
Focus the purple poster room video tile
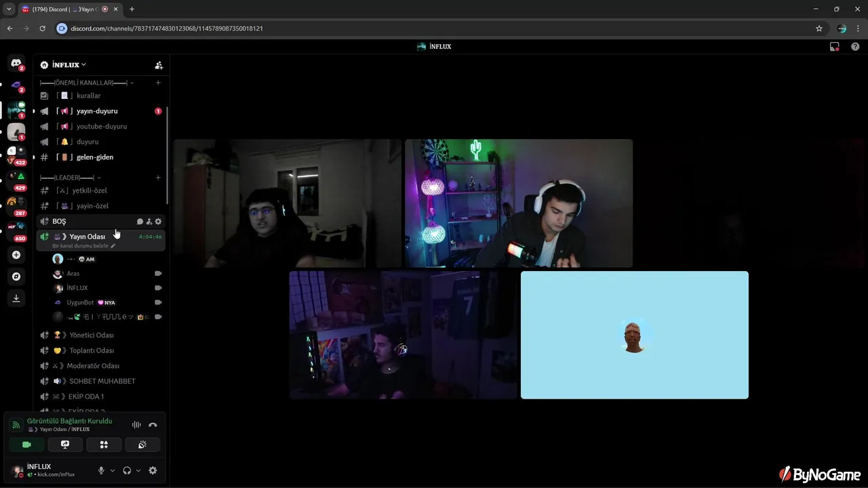403,335
